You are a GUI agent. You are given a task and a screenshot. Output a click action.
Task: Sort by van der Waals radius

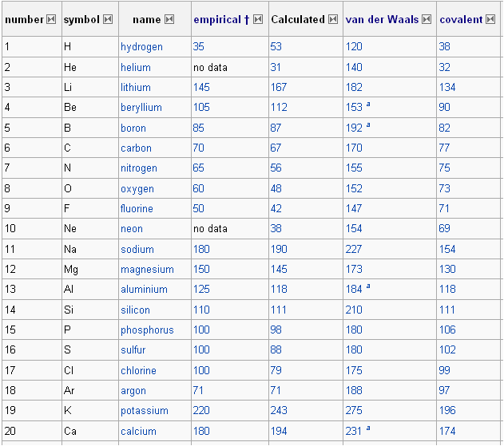(427, 19)
